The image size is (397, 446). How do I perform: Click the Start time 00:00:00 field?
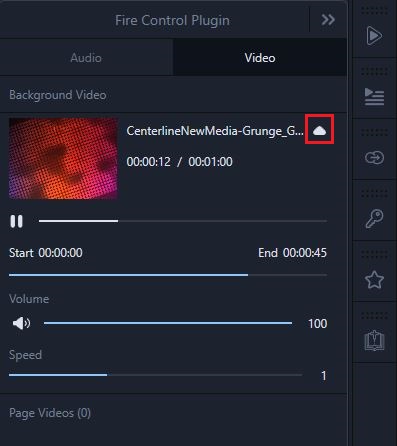(x=60, y=253)
